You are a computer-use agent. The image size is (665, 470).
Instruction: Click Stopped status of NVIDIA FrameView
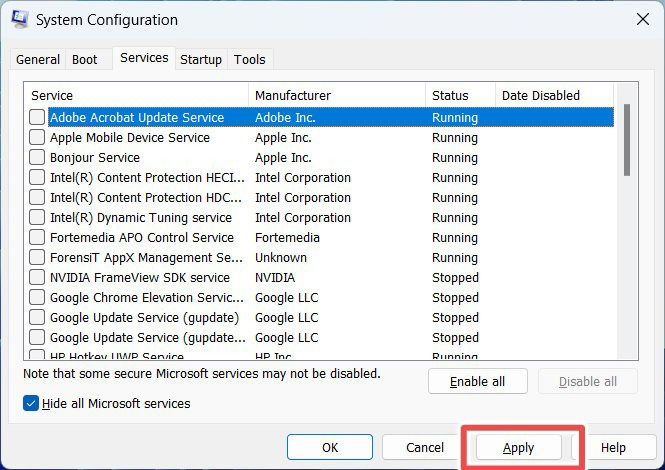[455, 277]
